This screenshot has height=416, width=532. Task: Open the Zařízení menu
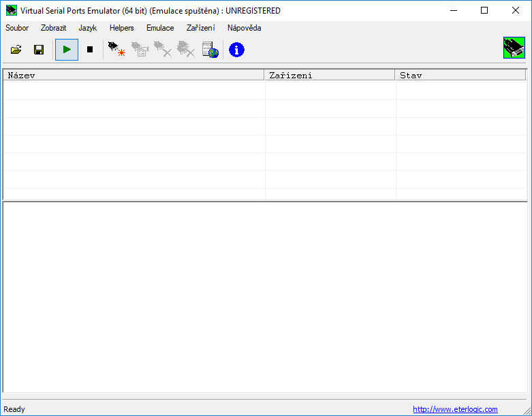click(201, 28)
